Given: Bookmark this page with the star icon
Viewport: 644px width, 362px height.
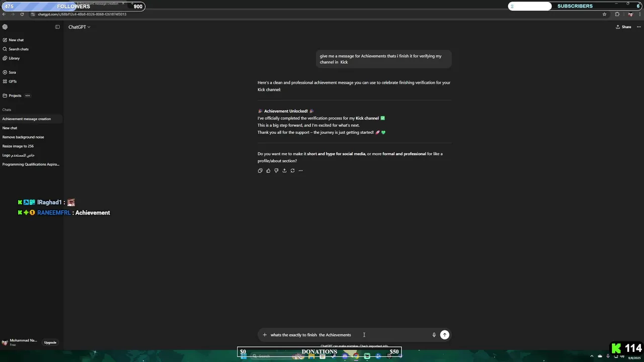Looking at the screenshot, I should pyautogui.click(x=604, y=14).
